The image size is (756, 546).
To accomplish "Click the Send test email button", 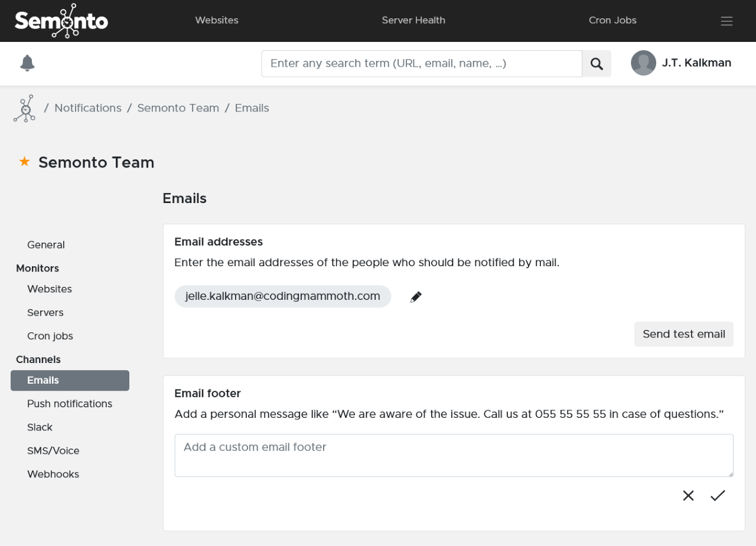I will pyautogui.click(x=684, y=334).
